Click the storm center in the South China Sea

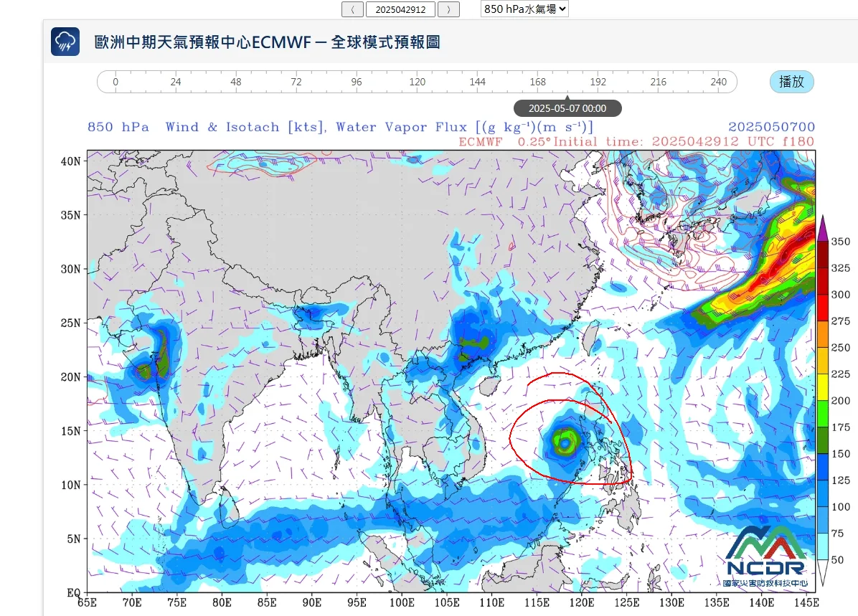pyautogui.click(x=565, y=442)
